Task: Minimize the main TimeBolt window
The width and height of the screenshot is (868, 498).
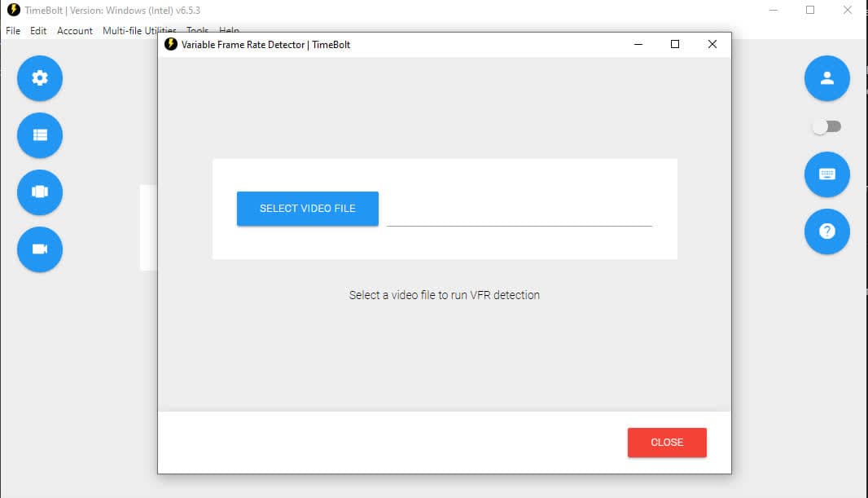Action: tap(773, 11)
